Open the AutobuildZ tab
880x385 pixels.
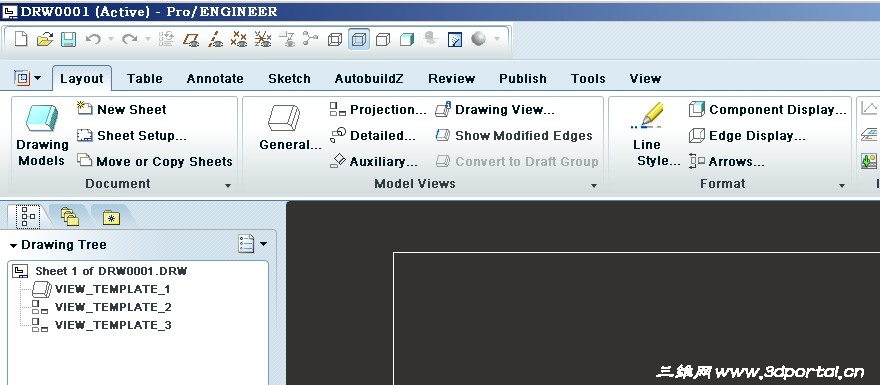(x=369, y=79)
